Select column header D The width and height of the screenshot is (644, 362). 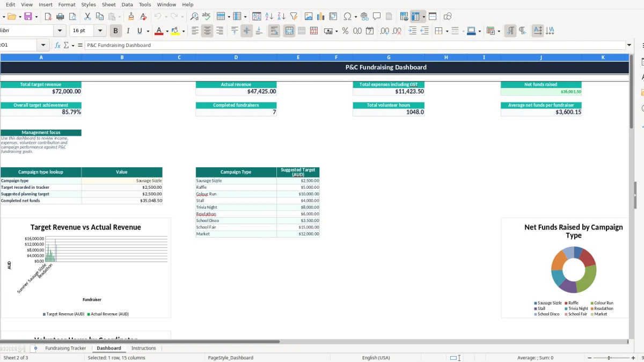point(236,57)
